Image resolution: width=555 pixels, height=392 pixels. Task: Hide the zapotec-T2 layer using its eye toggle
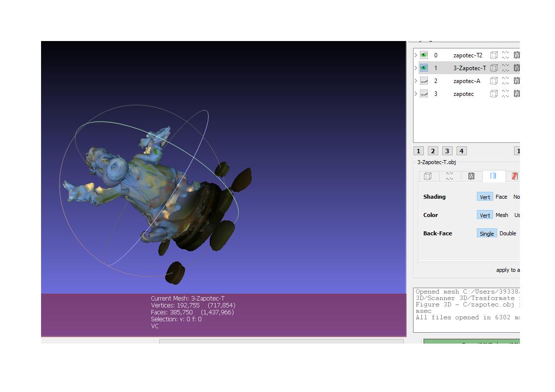coord(424,55)
